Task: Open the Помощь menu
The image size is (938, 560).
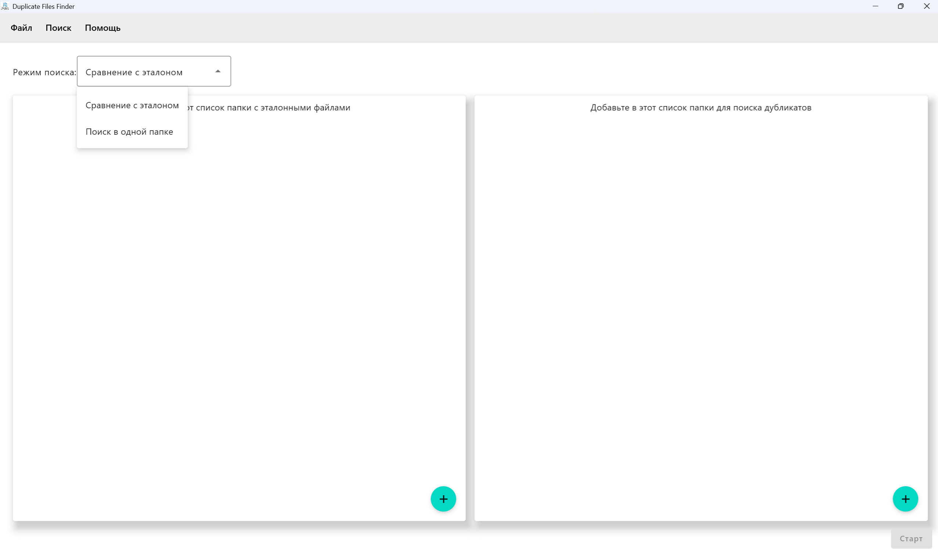Action: [x=102, y=28]
